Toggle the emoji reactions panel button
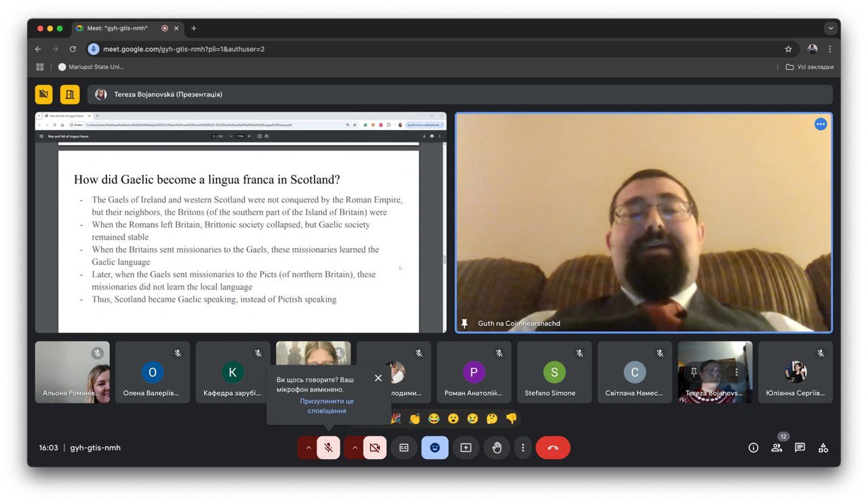The image size is (868, 503). (x=435, y=448)
